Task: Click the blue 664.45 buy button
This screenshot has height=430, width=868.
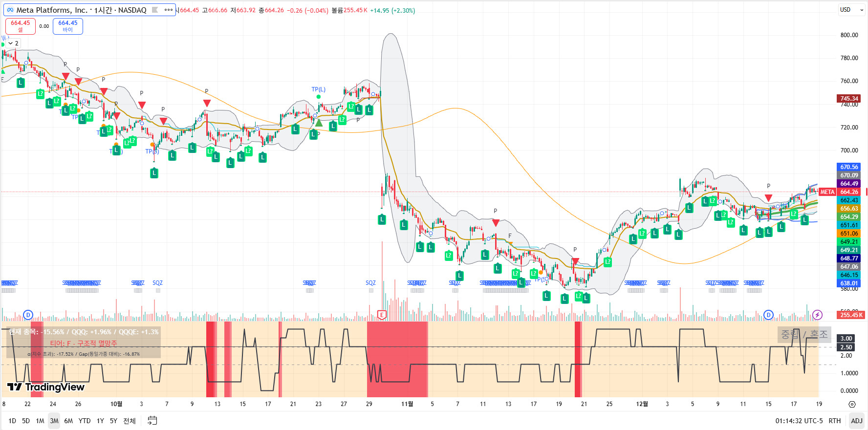Action: coord(68,26)
